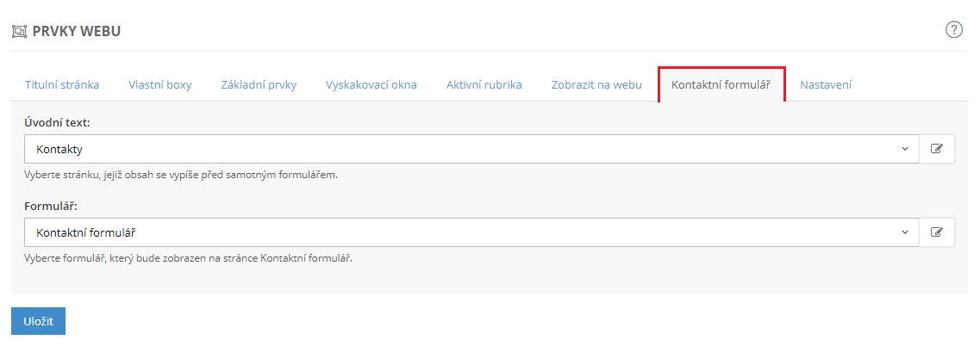Screen dimensions: 980x346
Task: Edit the selected Kontaktní formulář form icon
Action: click(x=936, y=232)
